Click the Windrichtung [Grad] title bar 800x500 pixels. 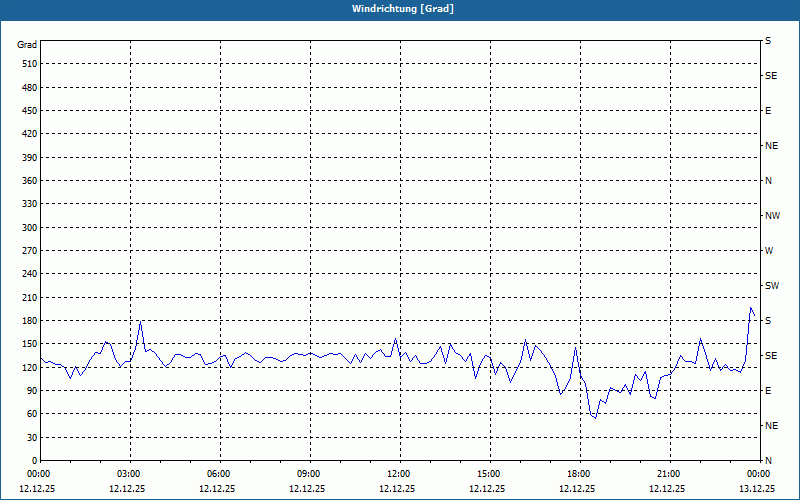pos(400,9)
